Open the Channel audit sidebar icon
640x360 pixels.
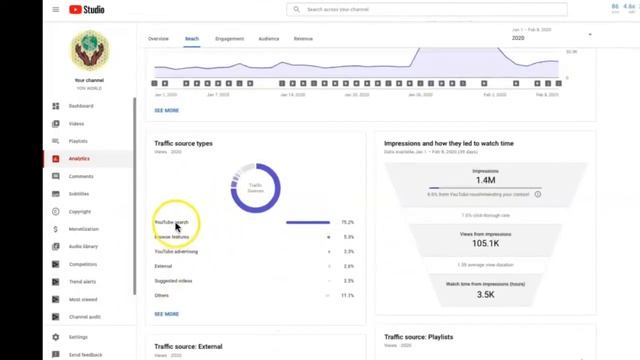[56, 317]
